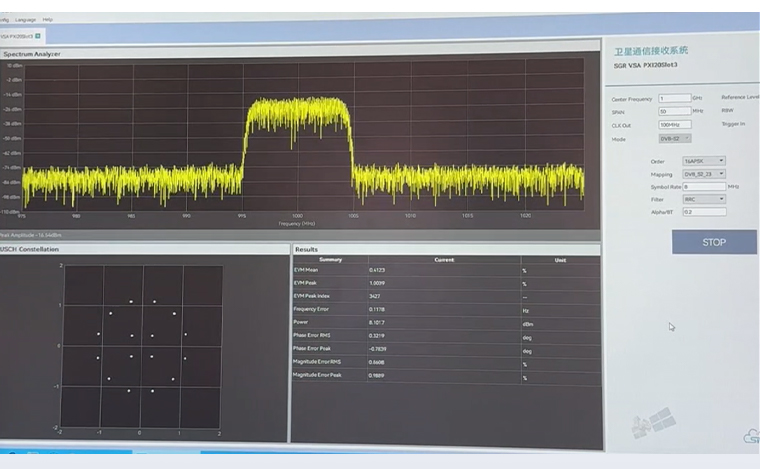The width and height of the screenshot is (760, 469).
Task: Click the Frequency Error unit Hz
Action: point(526,311)
